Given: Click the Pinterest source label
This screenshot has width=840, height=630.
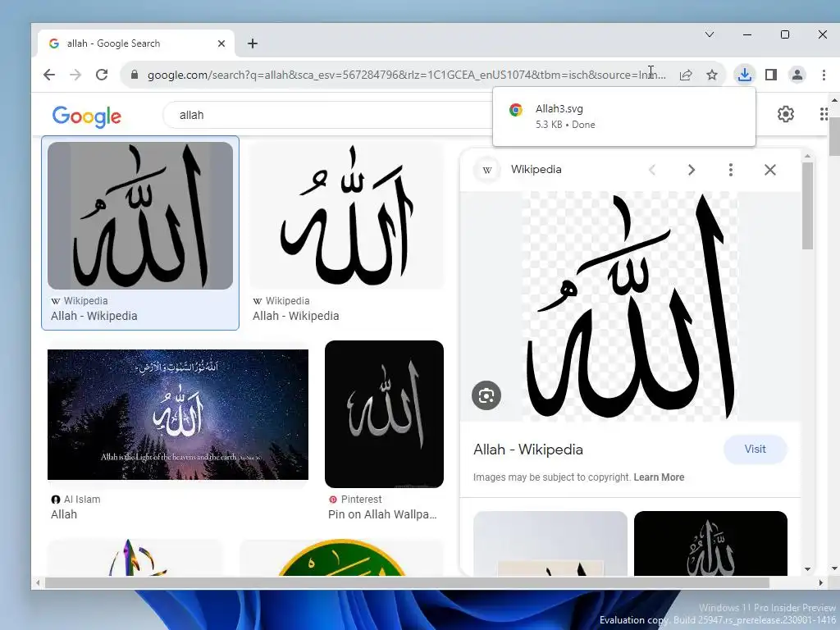Looking at the screenshot, I should coord(361,500).
